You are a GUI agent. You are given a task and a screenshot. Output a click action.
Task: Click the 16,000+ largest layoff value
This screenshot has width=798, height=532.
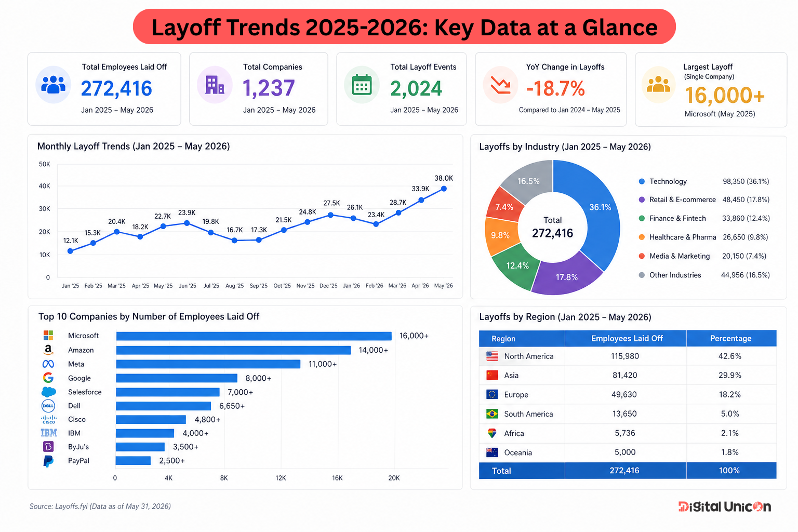[725, 96]
